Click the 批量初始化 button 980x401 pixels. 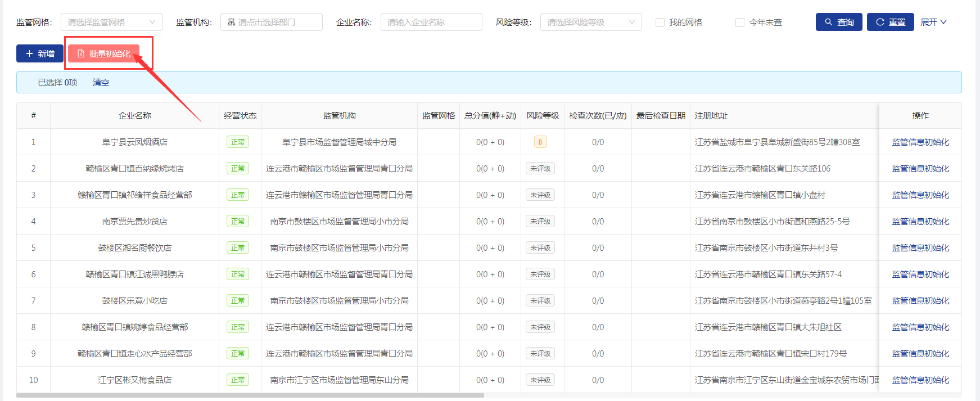[104, 53]
